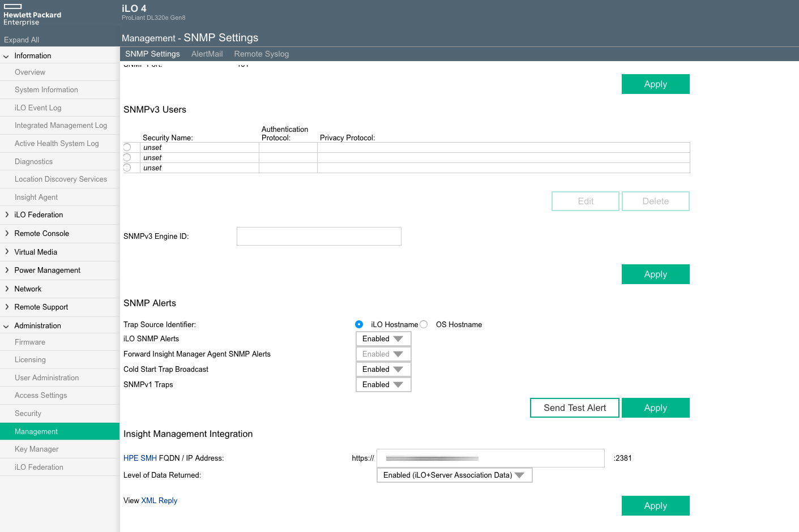
Task: Select Management in the sidebar
Action: [59, 431]
